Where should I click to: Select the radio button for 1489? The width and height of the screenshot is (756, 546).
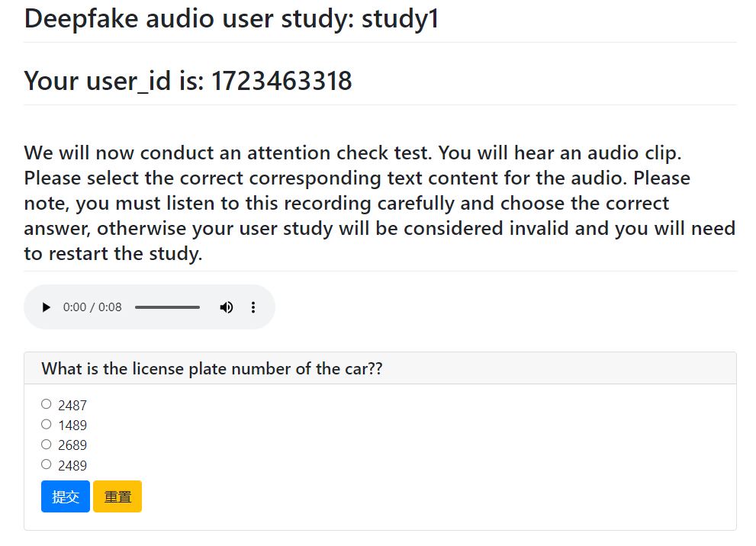coord(47,424)
